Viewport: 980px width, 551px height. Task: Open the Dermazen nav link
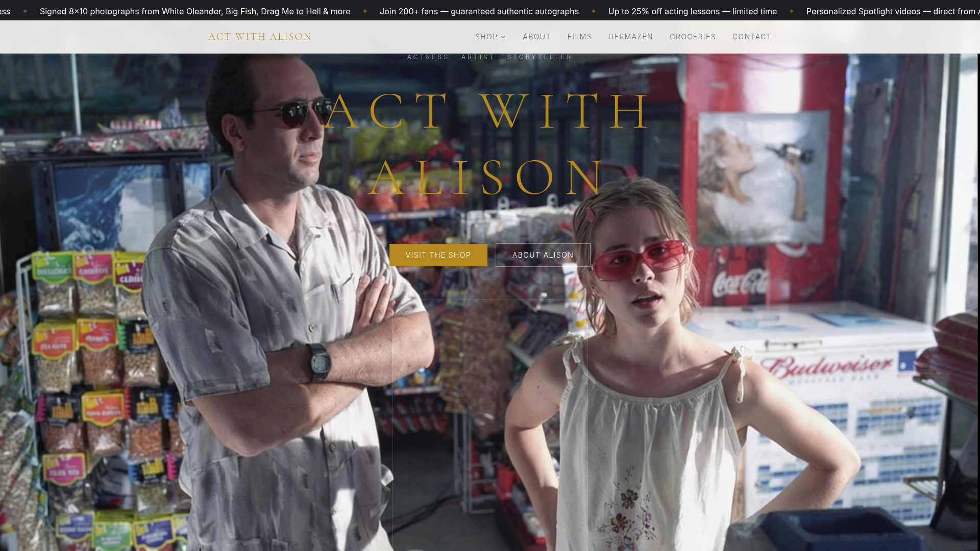coord(630,37)
